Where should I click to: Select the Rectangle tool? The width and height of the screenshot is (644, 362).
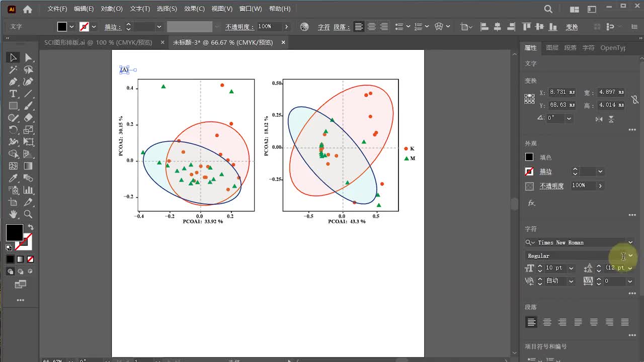(13, 106)
